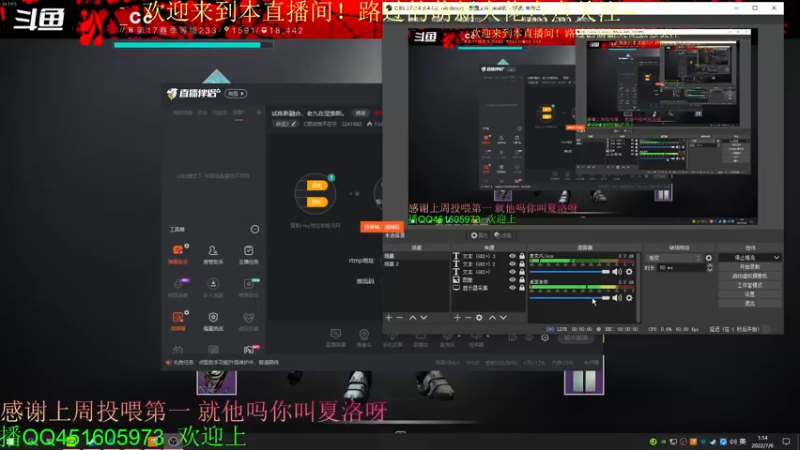Viewport: 800px width, 450px height.
Task: Click the OBS 属性 properties button
Action: 479,236
